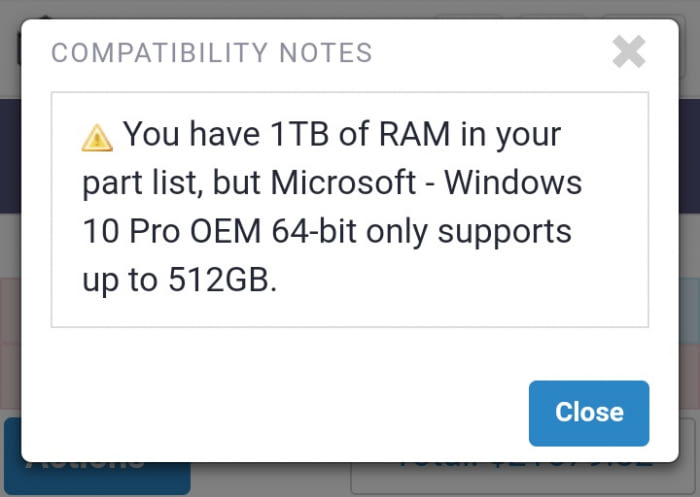Click the words 'Windows' in the warning note
This screenshot has width=700, height=497.
(513, 183)
